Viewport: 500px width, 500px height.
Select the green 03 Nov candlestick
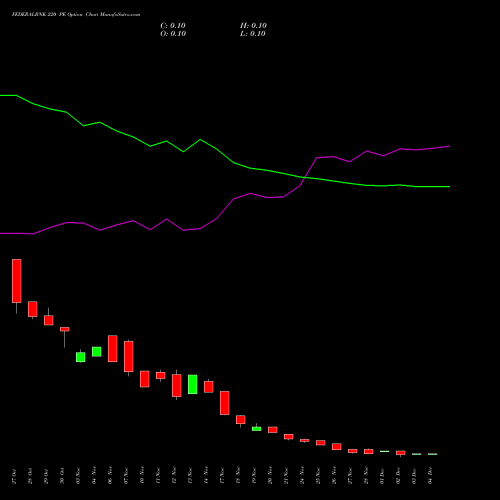pyautogui.click(x=81, y=357)
